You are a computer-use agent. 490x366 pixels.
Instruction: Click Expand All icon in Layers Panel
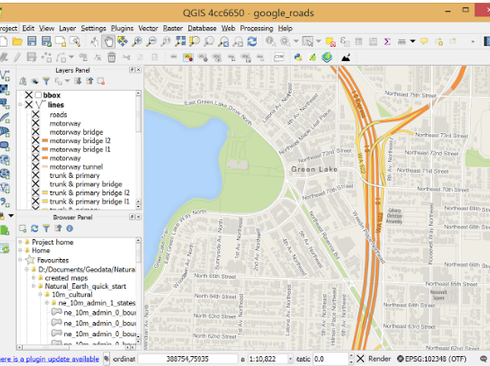pyautogui.click(x=78, y=81)
